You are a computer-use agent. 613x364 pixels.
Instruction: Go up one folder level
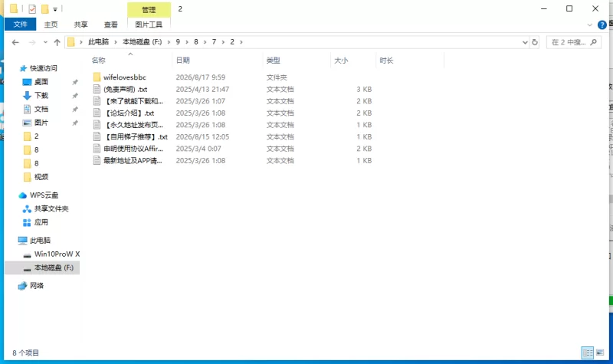[x=57, y=42]
